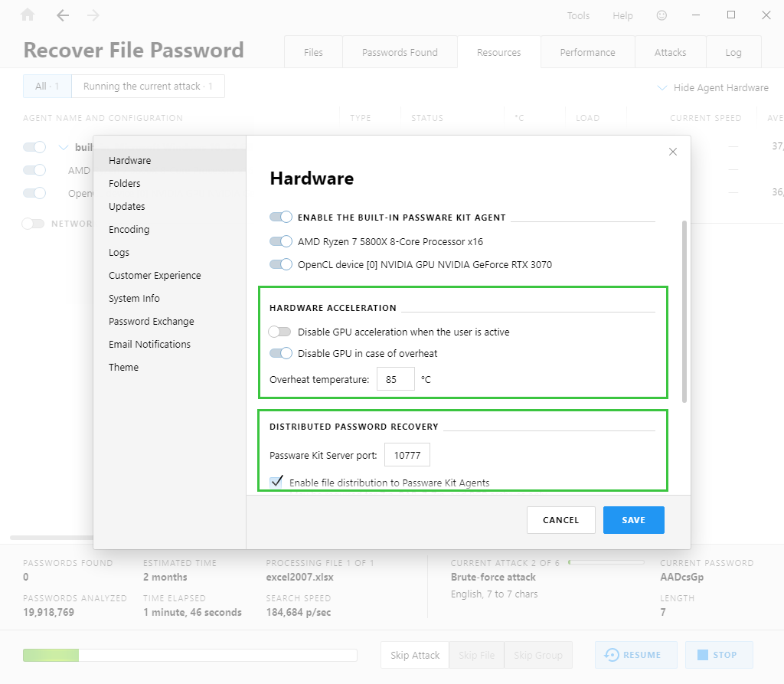
Task: Switch to the Performance tab
Action: pos(587,52)
